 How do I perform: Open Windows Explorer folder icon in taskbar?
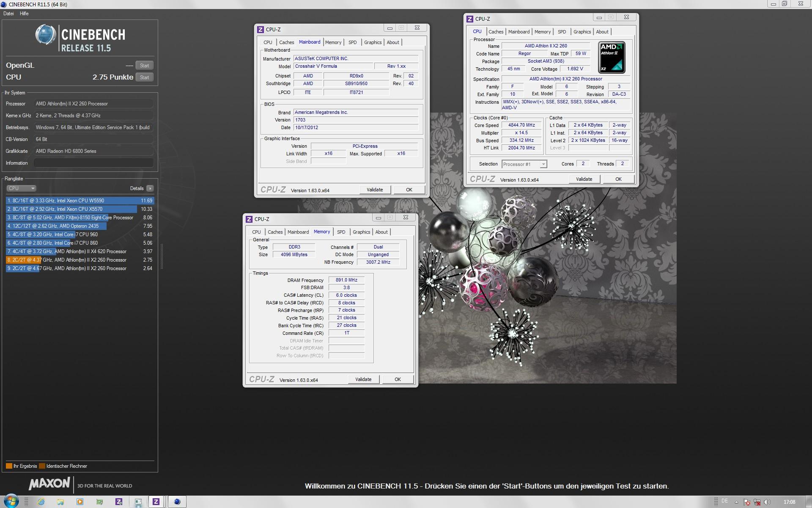(x=60, y=502)
